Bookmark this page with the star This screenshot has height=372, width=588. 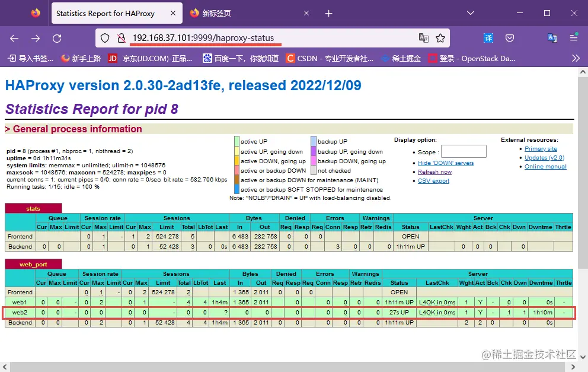(440, 38)
